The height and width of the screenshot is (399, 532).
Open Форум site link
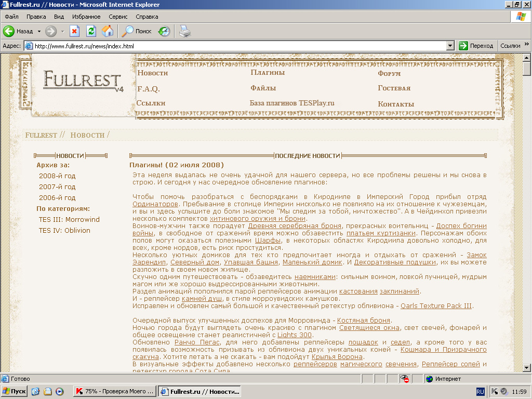coord(389,73)
